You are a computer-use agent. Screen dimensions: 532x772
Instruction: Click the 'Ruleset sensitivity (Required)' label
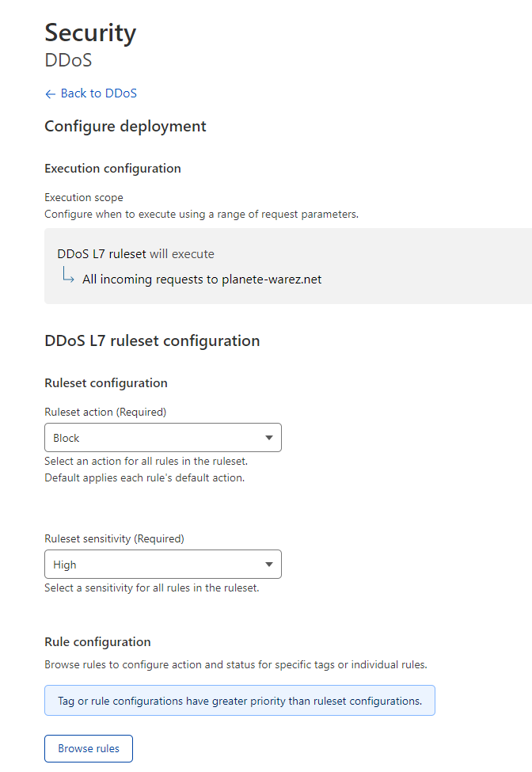click(x=114, y=538)
